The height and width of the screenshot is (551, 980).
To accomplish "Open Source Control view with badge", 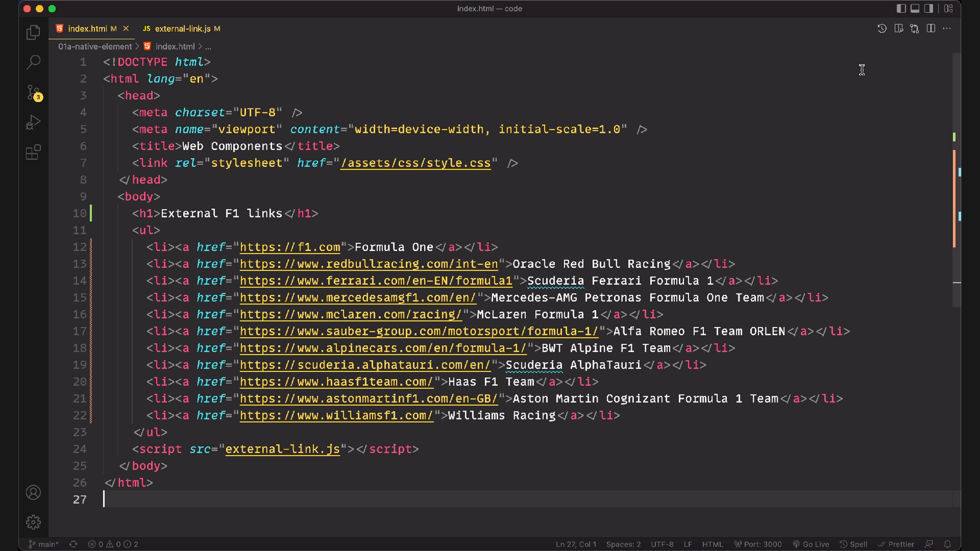I will tap(33, 92).
